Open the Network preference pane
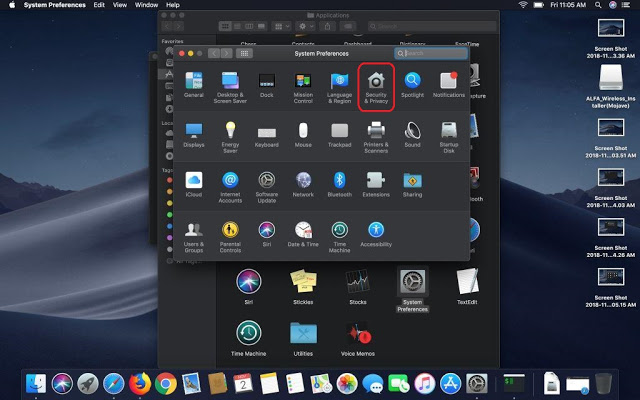 click(x=303, y=180)
